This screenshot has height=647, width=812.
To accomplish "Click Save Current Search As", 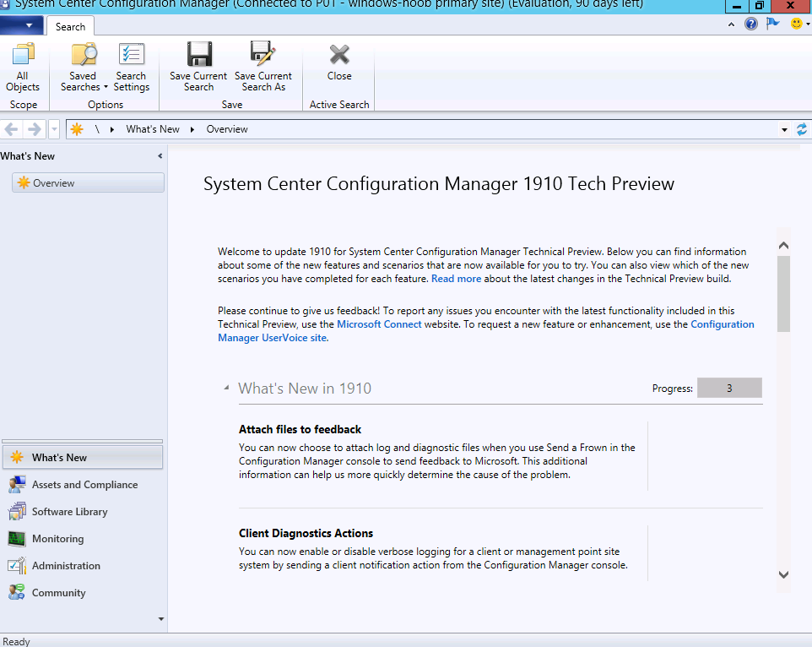I will [263, 68].
